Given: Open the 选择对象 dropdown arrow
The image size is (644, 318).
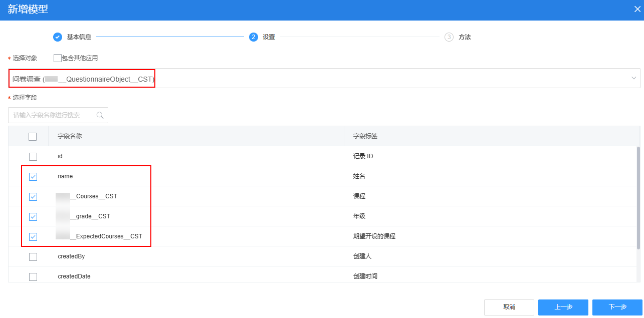Looking at the screenshot, I should [633, 78].
